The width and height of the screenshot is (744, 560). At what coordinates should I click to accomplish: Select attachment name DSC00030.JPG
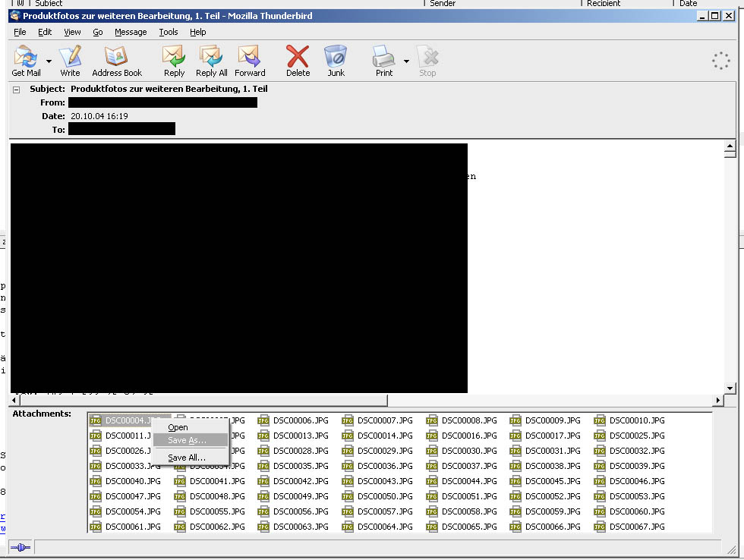pyautogui.click(x=469, y=451)
